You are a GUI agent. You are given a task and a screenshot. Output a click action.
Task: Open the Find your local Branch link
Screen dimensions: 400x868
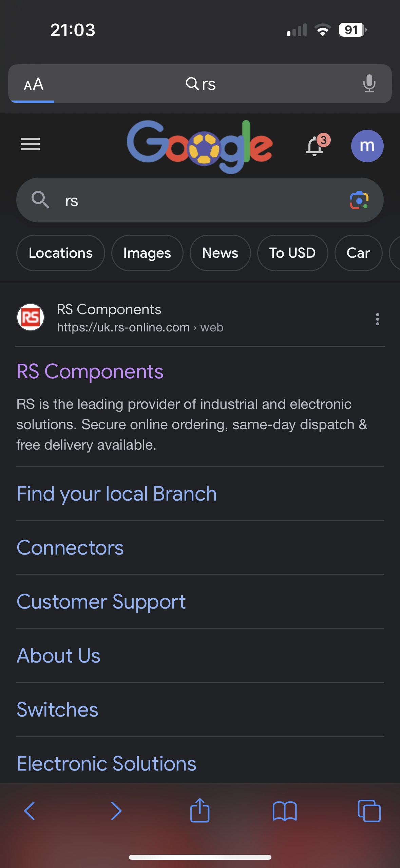[116, 493]
